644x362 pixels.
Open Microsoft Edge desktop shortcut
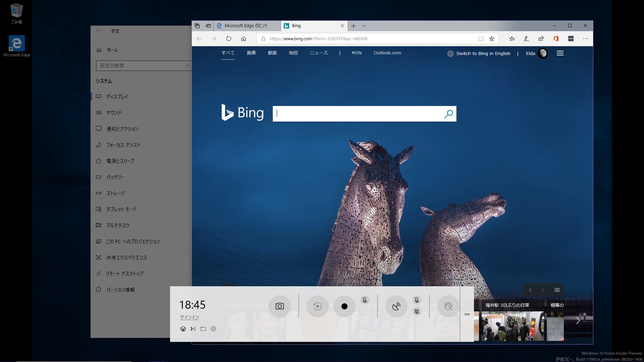(16, 46)
